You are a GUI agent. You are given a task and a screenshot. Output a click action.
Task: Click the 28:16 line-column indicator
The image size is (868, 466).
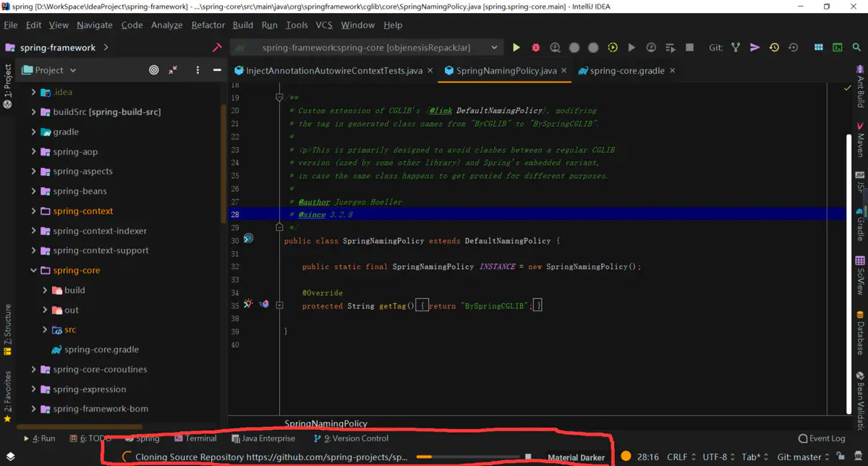click(x=647, y=457)
